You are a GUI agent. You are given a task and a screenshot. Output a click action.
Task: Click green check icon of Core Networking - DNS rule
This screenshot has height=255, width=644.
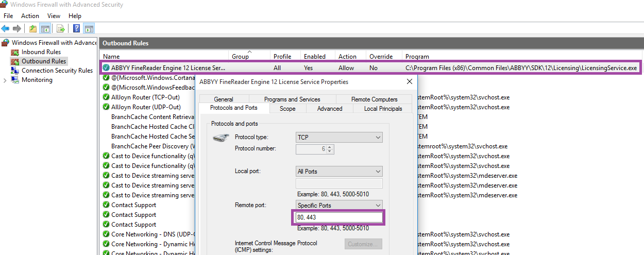(106, 234)
